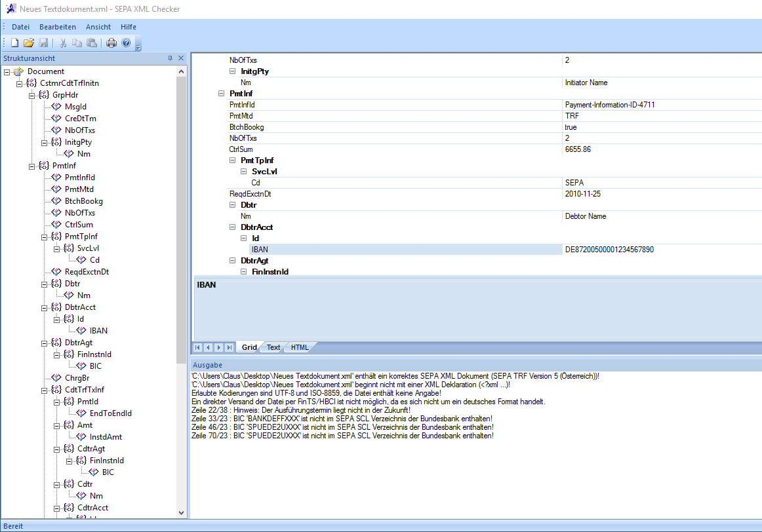
Task: Open toolbar options dropdown arrow
Action: point(138,46)
